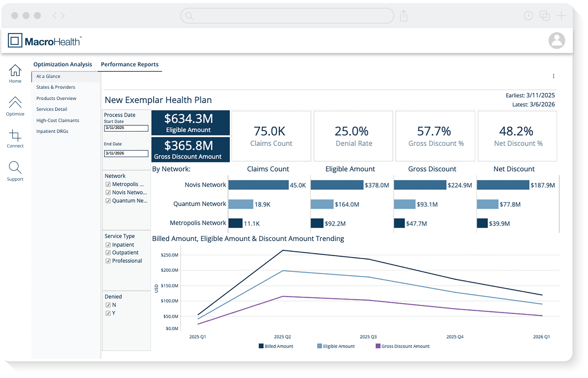Click the Start Date input field
The image size is (588, 378).
126,128
